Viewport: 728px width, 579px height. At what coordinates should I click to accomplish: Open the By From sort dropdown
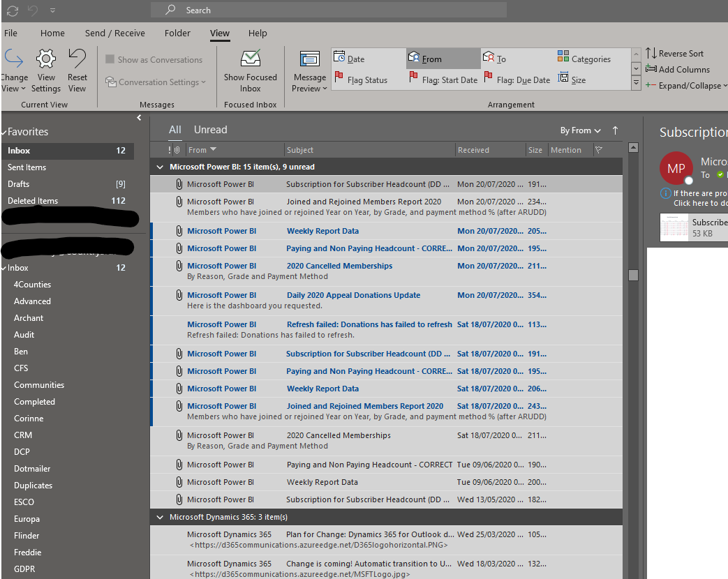tap(580, 131)
